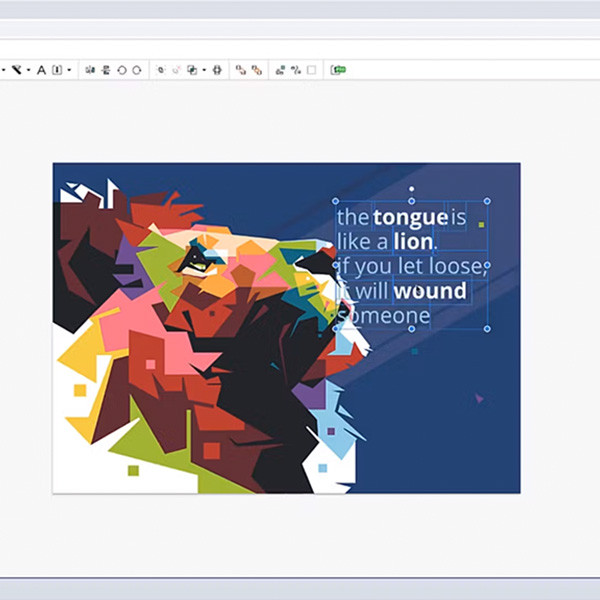
Task: Click bottom-right handle of selected text box
Action: (487, 329)
